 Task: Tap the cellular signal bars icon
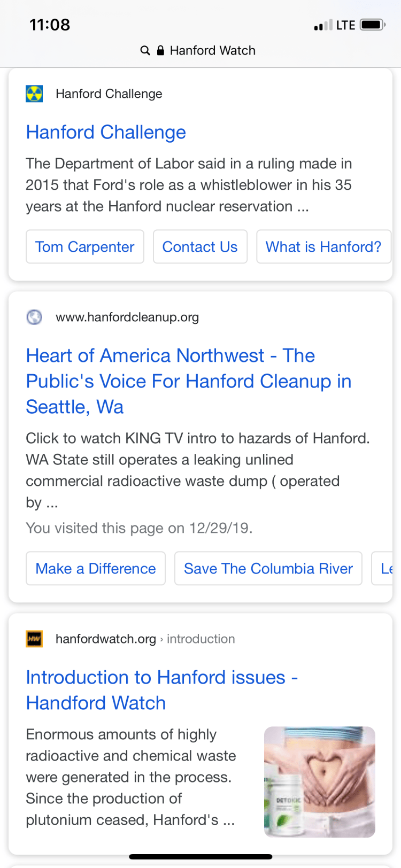pyautogui.click(x=322, y=25)
